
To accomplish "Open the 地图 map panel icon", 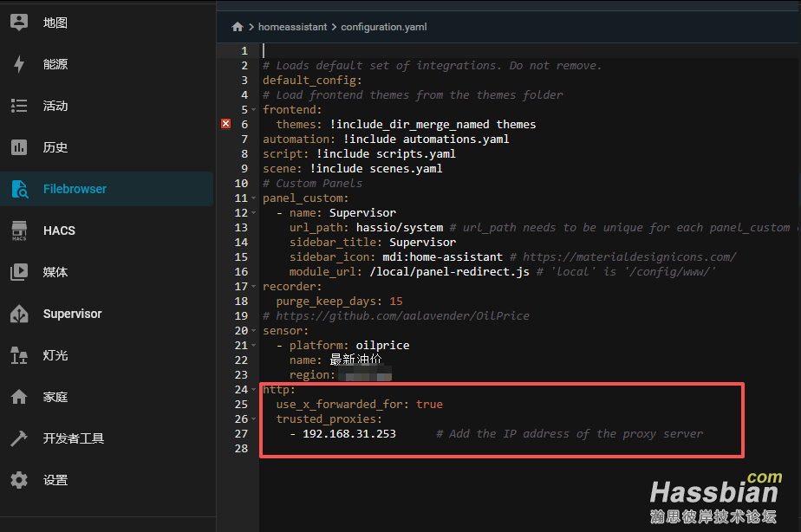I will 19,23.
